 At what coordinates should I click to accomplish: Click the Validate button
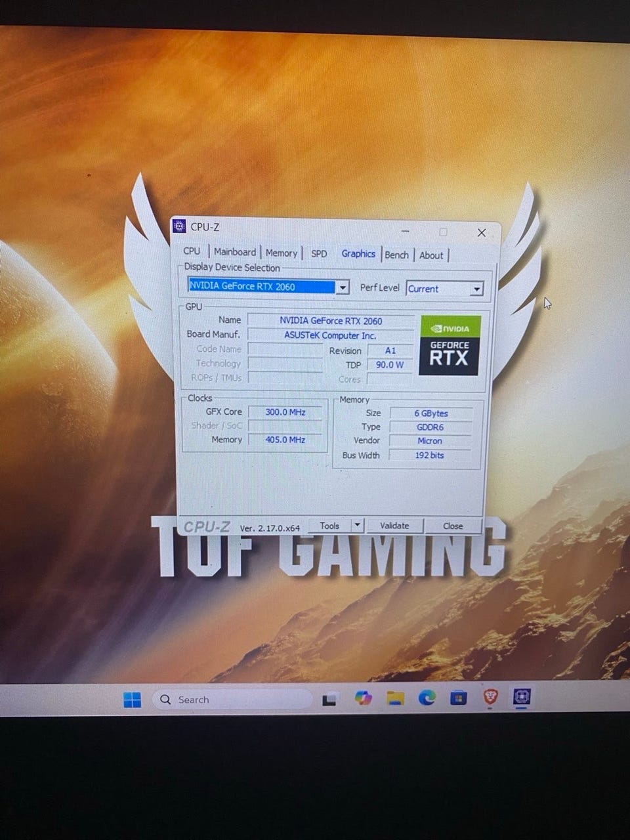pos(394,526)
